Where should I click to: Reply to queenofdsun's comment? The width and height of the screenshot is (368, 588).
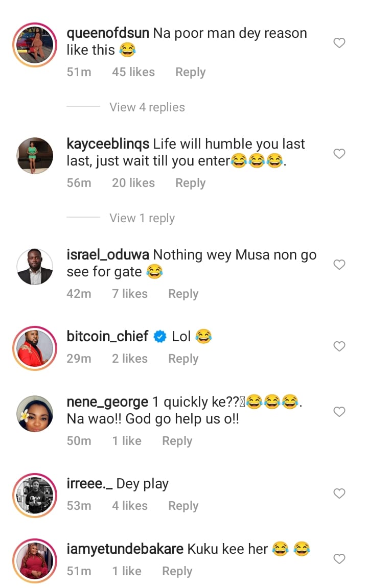click(x=190, y=73)
